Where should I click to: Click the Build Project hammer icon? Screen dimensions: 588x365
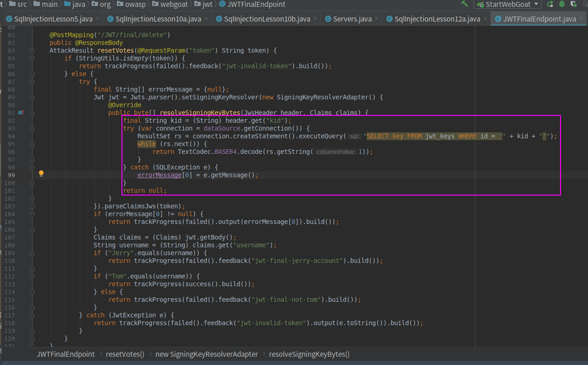click(465, 4)
